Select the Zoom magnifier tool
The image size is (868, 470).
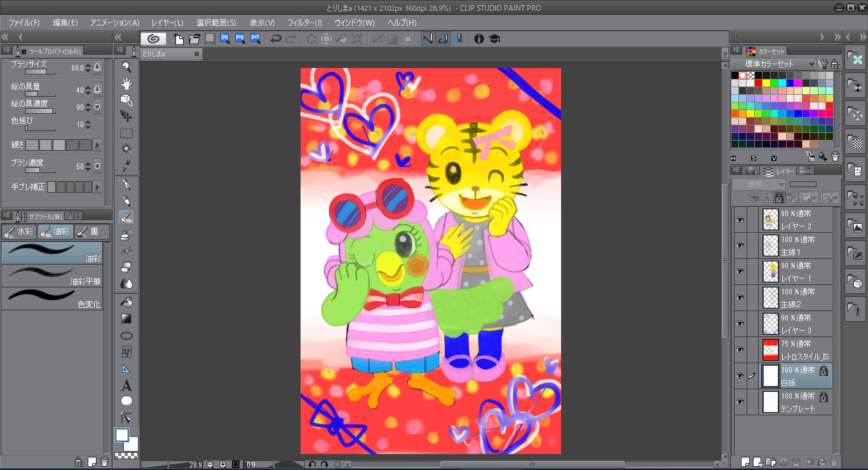[126, 67]
